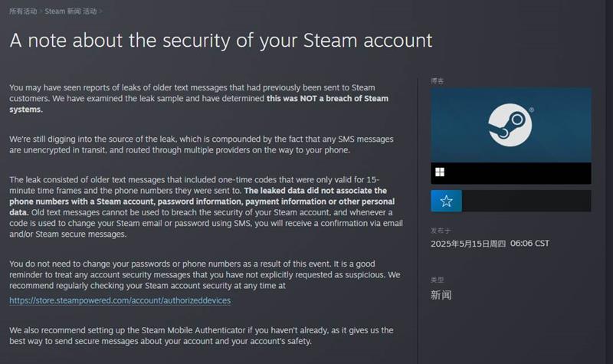Image resolution: width=613 pixels, height=364 pixels.
Task: Click the star follow icon
Action: (446, 201)
